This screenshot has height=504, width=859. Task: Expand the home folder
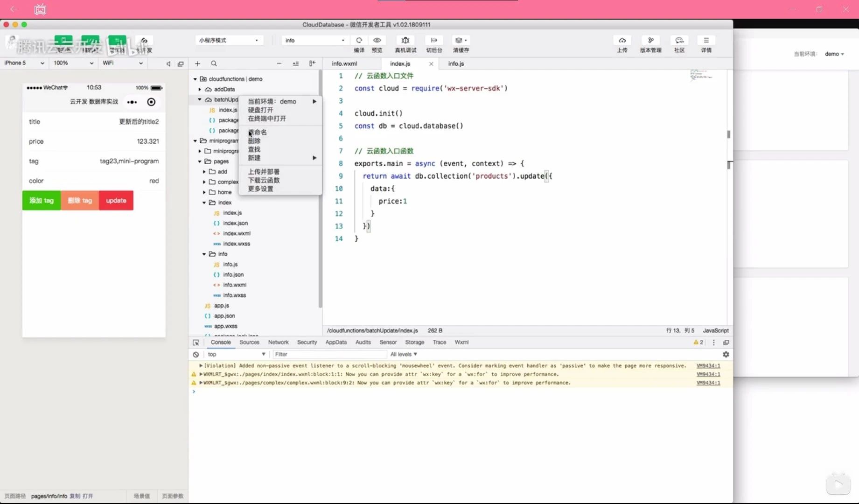click(x=204, y=192)
